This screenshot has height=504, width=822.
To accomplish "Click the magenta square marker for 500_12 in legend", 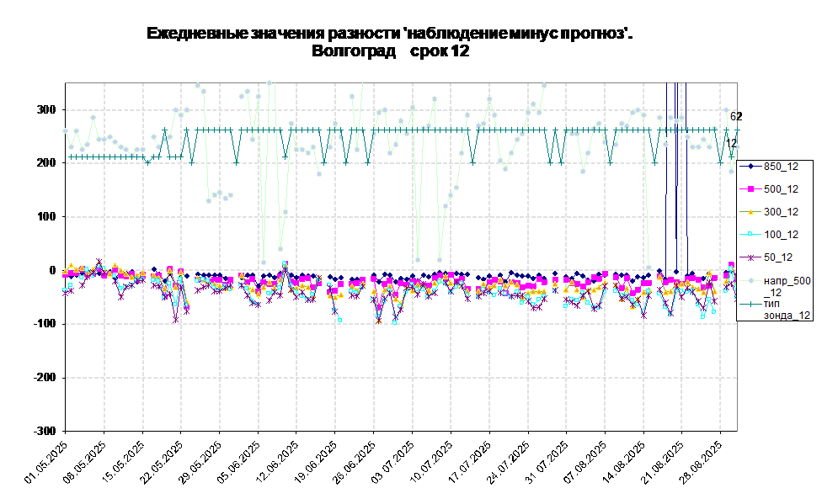I will 750,189.
